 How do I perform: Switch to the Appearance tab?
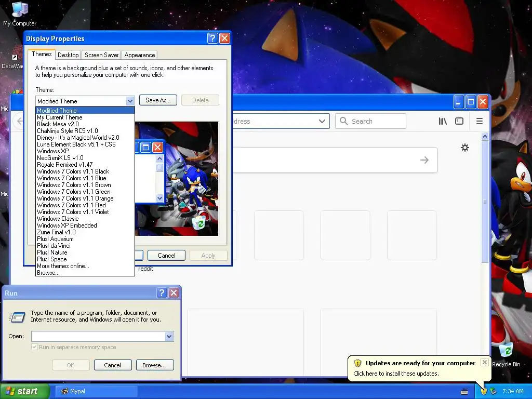139,55
